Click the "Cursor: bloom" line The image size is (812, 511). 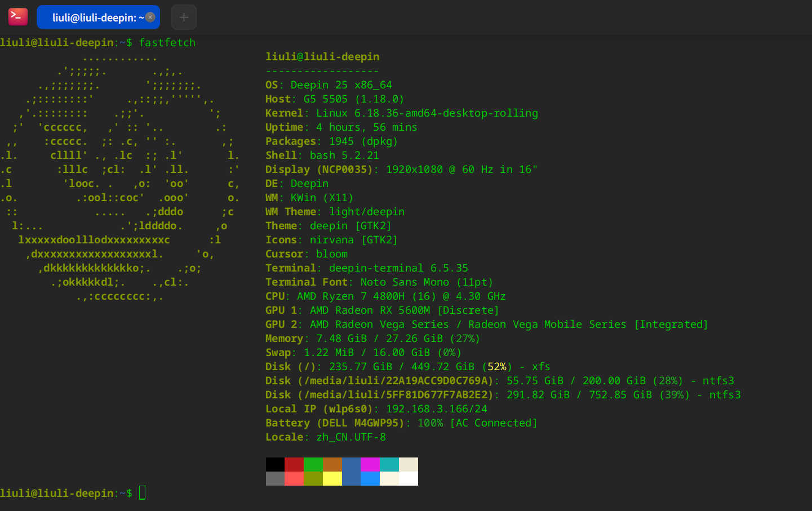tap(307, 254)
